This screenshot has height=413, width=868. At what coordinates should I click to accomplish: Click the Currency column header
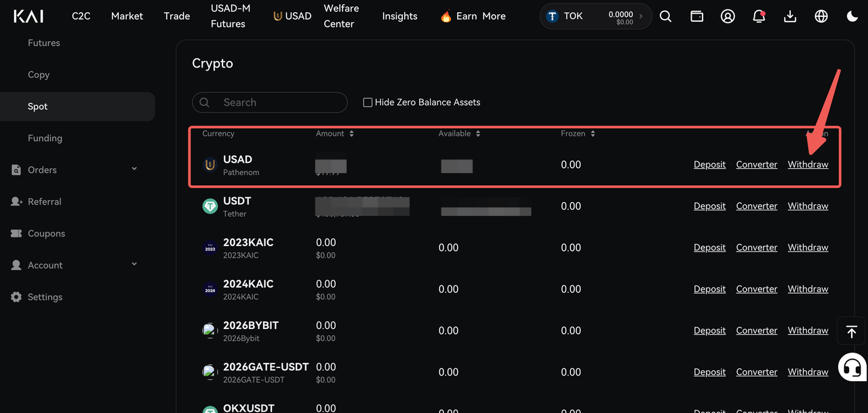[218, 134]
